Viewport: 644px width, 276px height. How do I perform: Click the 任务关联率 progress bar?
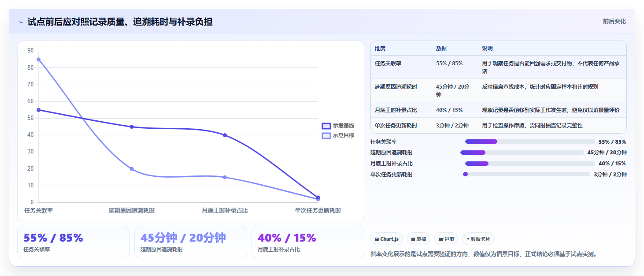point(530,142)
